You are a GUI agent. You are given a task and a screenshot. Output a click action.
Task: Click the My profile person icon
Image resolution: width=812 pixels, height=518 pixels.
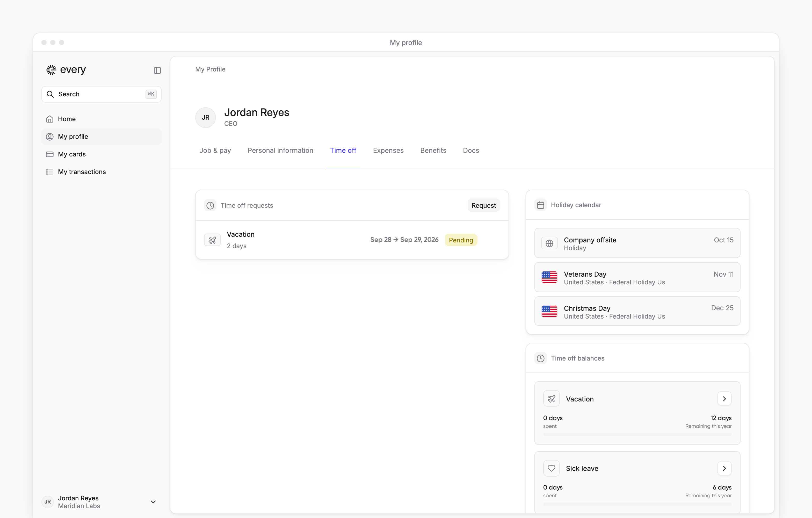[49, 136]
